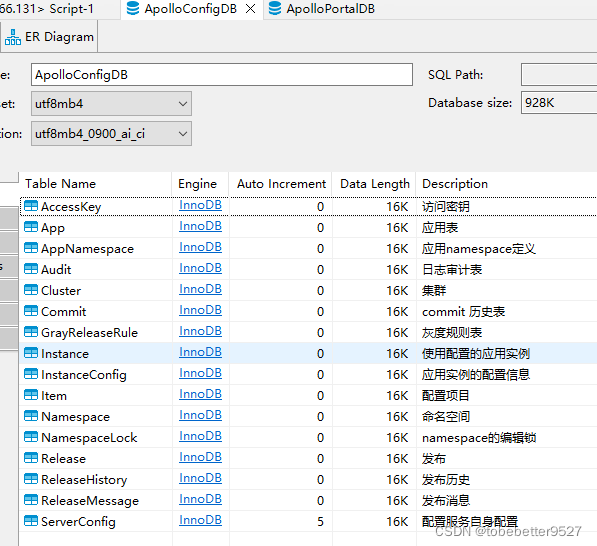Click the Cluster table icon

(31, 290)
